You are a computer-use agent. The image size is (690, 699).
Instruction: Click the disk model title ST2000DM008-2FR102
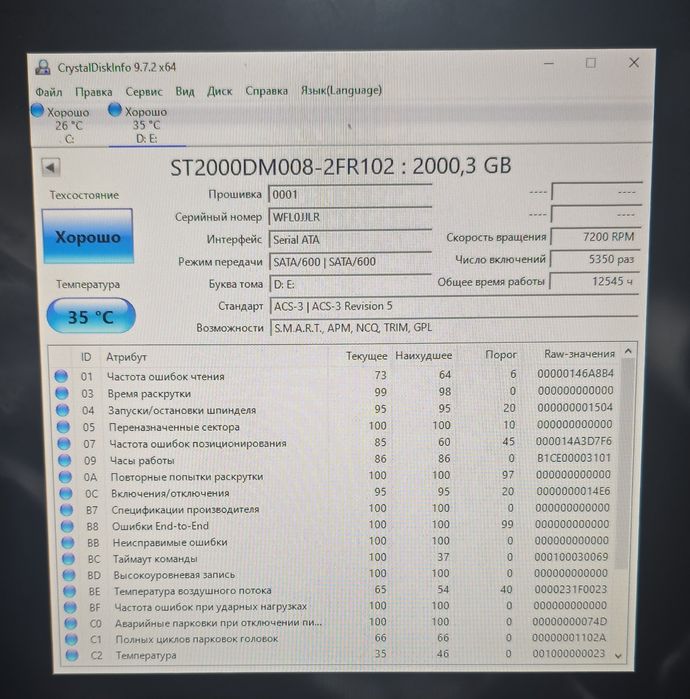point(282,167)
